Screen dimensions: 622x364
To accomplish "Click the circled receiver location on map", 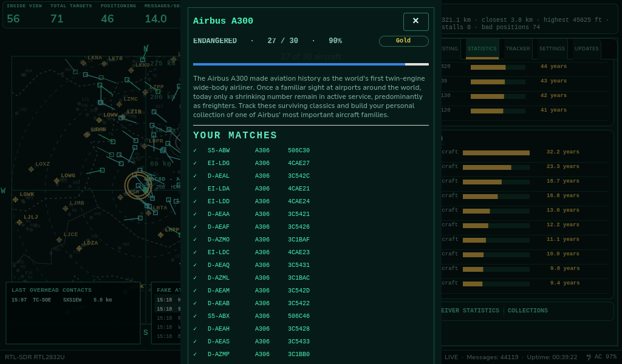I will (138, 186).
